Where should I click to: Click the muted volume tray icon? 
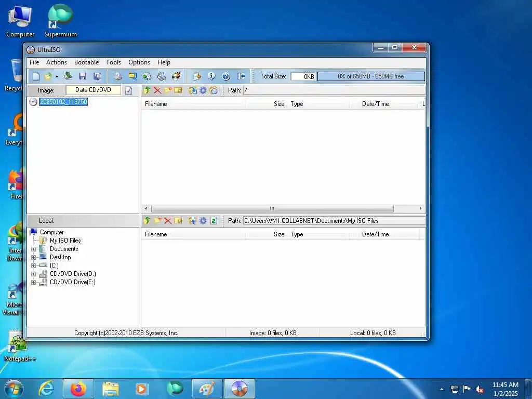[480, 389]
